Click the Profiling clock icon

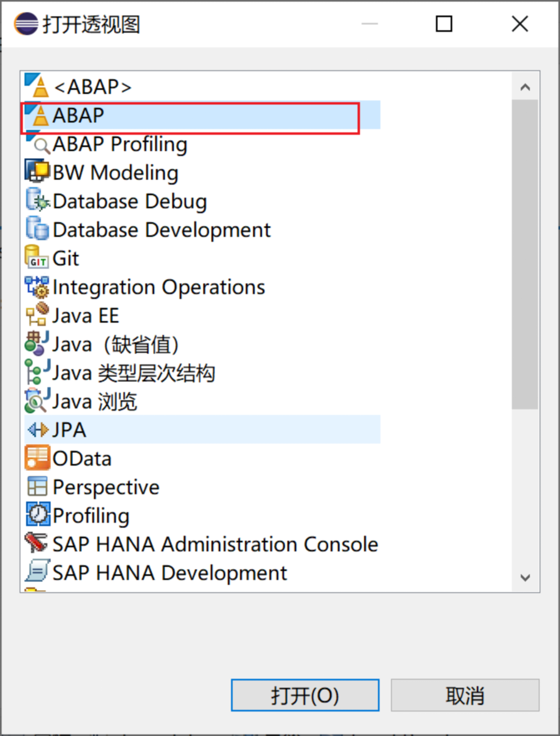pos(38,514)
